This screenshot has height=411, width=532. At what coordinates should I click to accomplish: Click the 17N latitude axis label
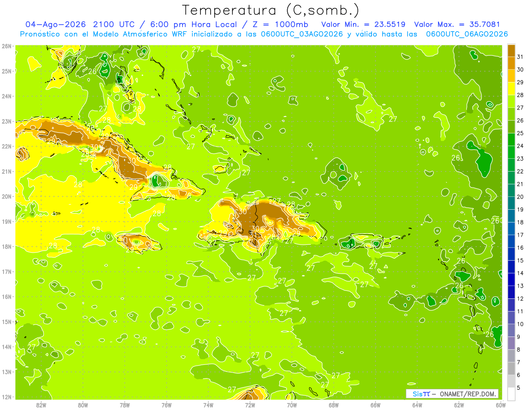6,272
